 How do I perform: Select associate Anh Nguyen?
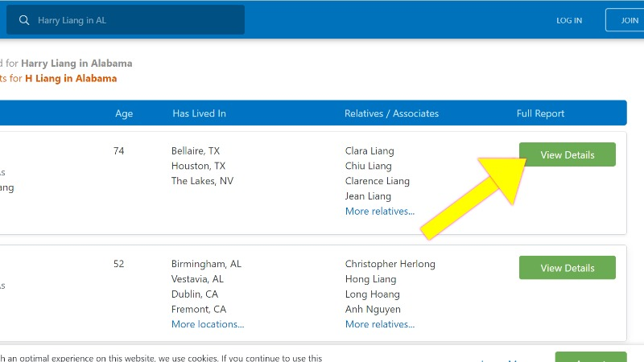pos(373,309)
